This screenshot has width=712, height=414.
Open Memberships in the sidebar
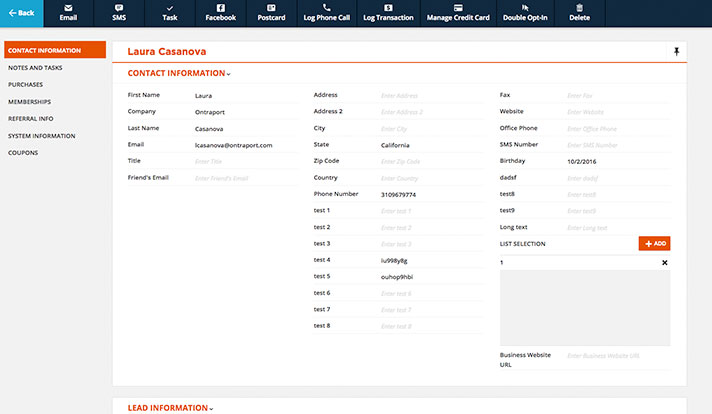point(30,102)
